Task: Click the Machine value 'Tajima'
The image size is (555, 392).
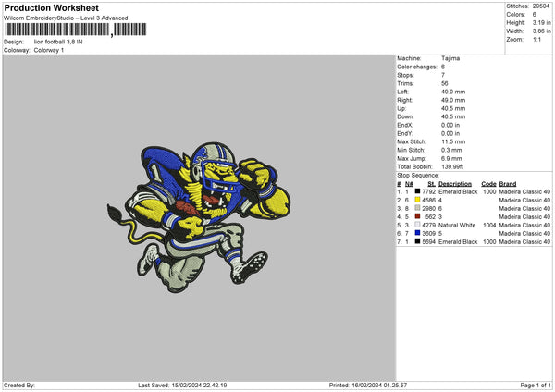Action: point(450,58)
